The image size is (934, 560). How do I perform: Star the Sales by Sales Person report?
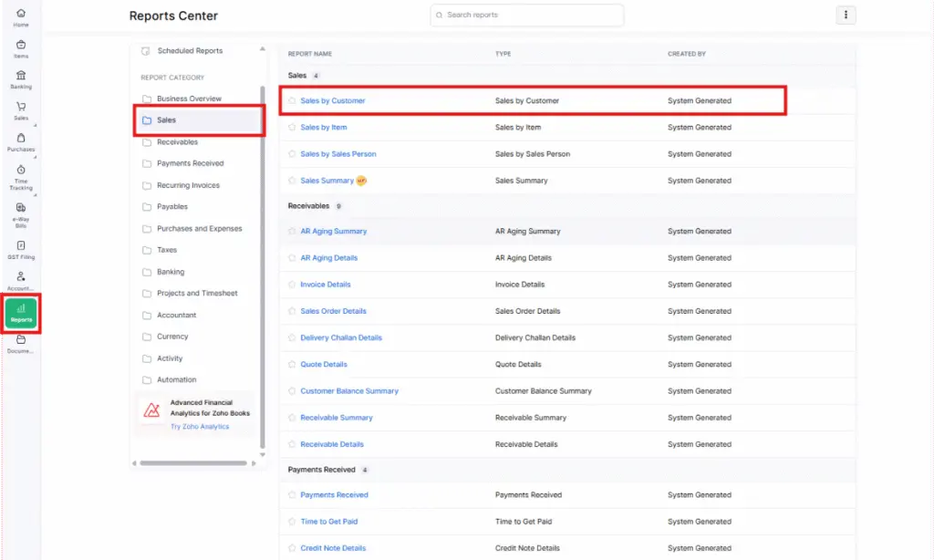[x=292, y=154]
